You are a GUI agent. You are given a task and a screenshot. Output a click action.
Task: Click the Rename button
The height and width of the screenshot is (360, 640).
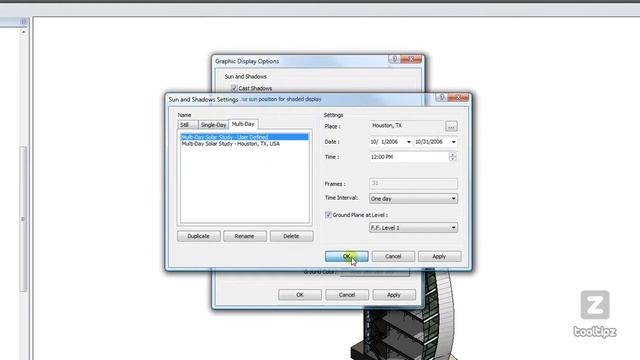coord(245,236)
